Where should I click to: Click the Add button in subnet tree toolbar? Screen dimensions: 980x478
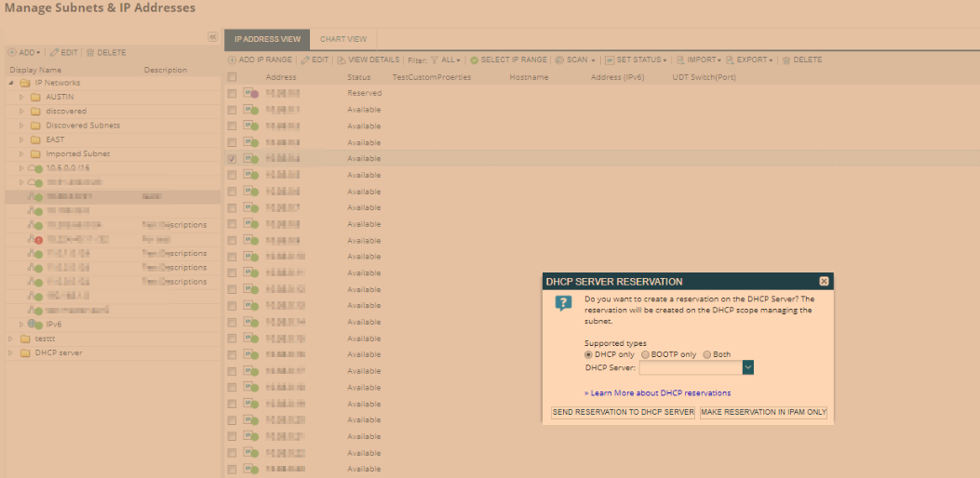coord(24,53)
